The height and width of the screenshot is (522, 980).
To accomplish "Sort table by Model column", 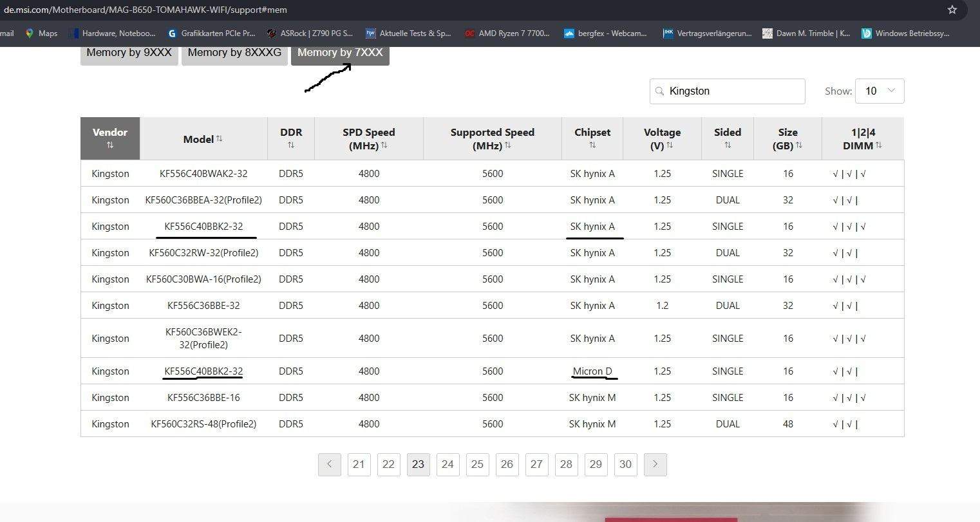I will tap(203, 138).
